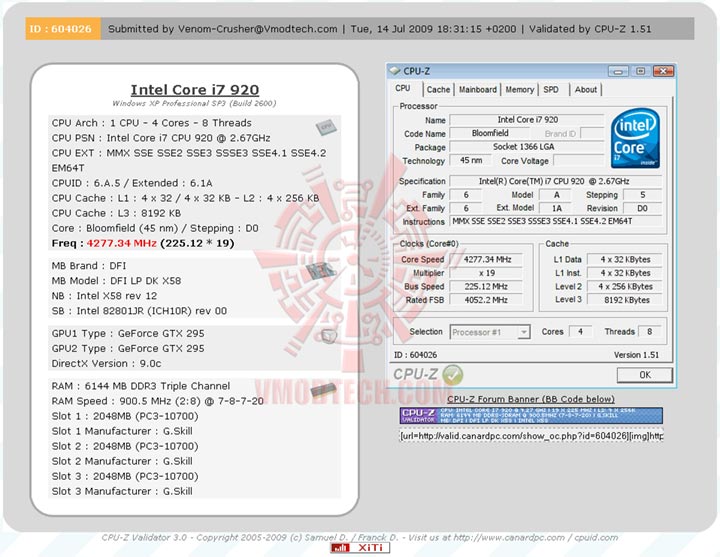Screen dimensions: 720x557
Task: Click the MB Model DFI LP DK X58 row
Action: (x=116, y=281)
